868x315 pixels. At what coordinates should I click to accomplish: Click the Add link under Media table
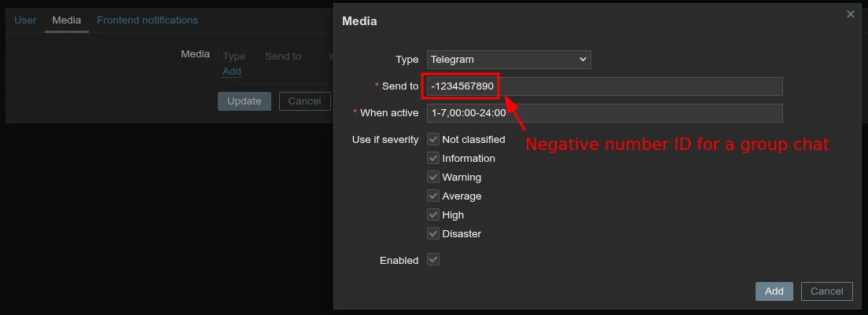click(x=231, y=71)
